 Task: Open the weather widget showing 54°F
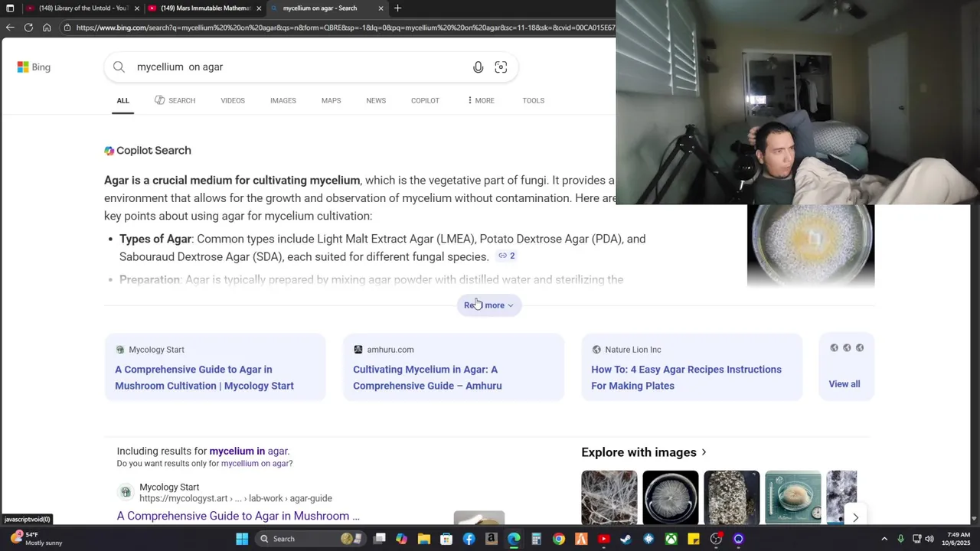click(x=34, y=539)
